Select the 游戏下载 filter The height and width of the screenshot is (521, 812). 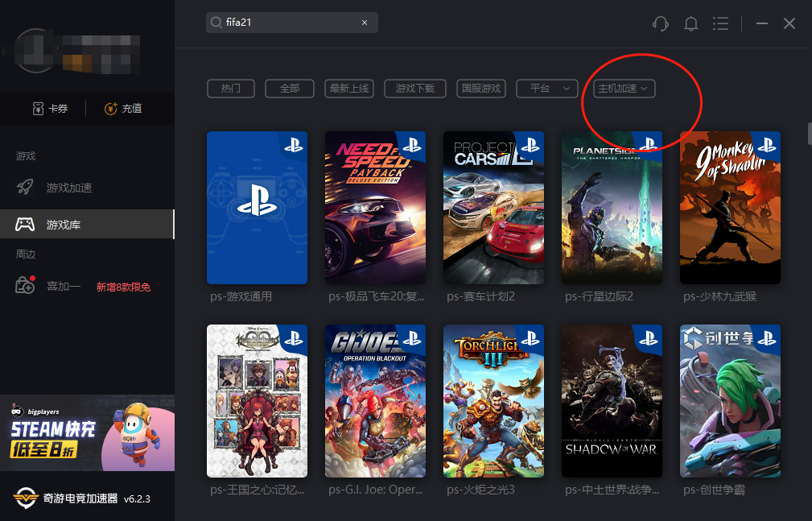[x=414, y=88]
